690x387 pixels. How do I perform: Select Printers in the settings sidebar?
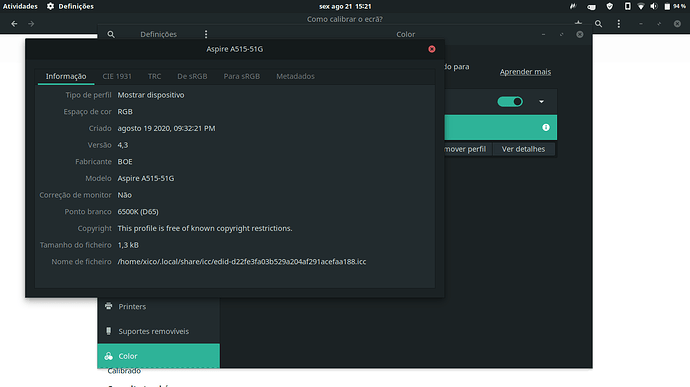(158, 306)
